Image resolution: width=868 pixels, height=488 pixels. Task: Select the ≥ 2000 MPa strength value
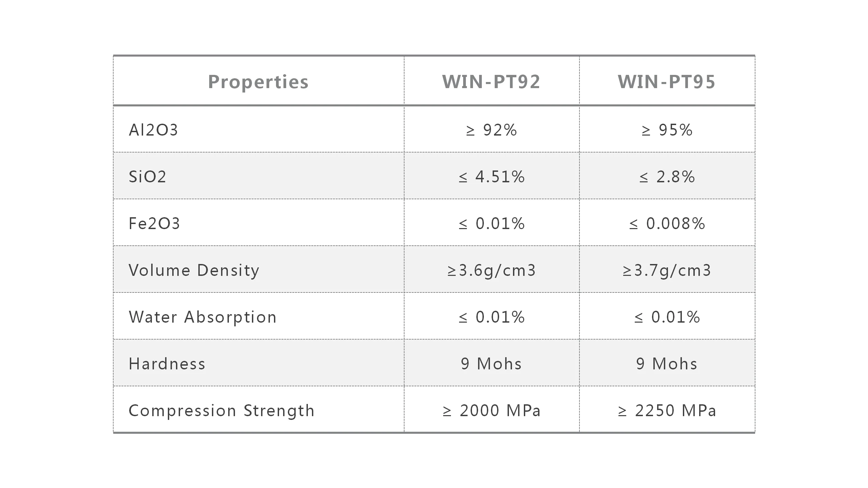(x=491, y=411)
